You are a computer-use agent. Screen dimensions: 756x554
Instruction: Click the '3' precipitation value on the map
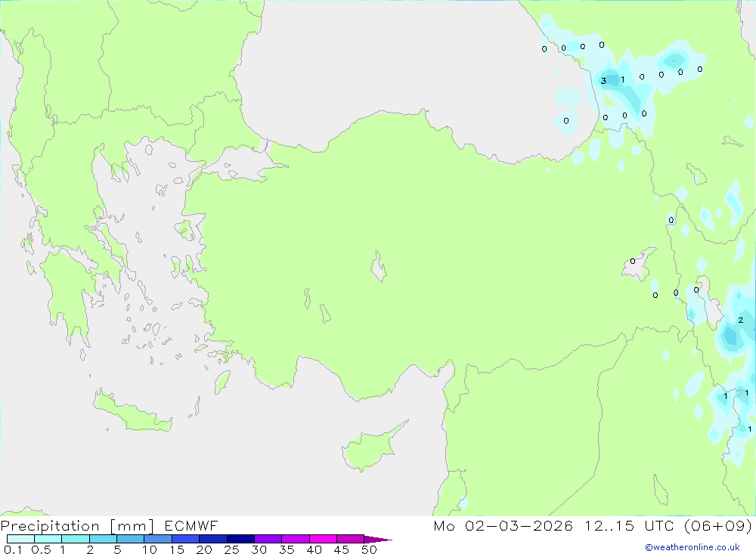pos(603,81)
